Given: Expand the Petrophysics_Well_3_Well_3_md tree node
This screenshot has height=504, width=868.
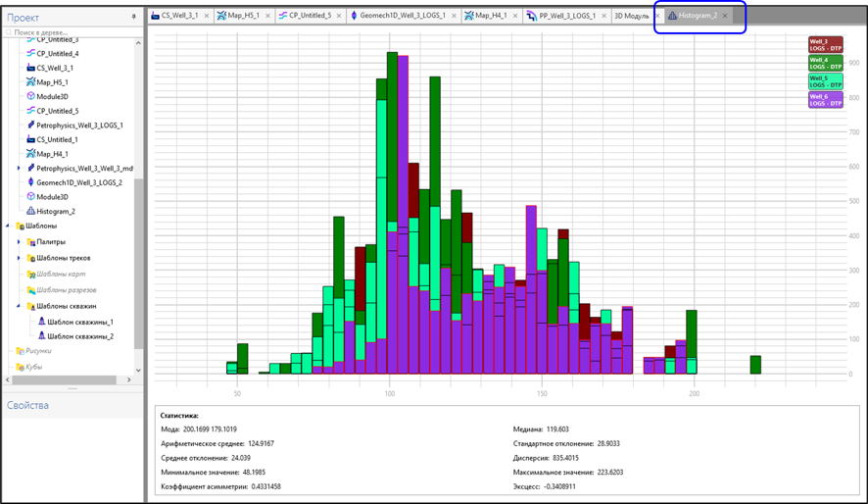Looking at the screenshot, I should pos(19,168).
